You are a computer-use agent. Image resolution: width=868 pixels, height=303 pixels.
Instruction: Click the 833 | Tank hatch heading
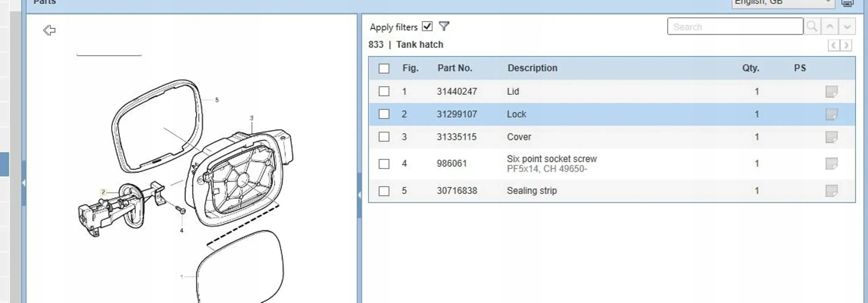[406, 45]
